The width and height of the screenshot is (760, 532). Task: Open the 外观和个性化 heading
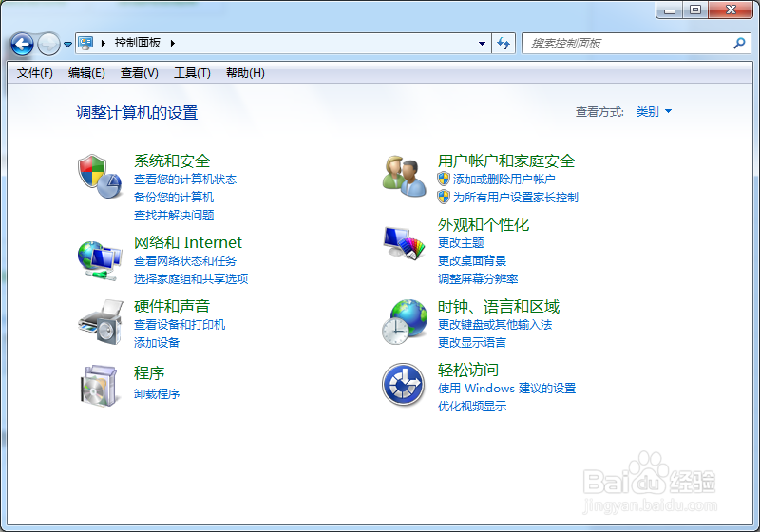coord(484,224)
